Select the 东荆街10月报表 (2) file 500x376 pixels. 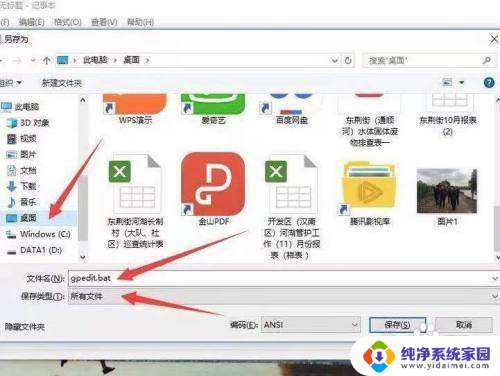(x=447, y=113)
